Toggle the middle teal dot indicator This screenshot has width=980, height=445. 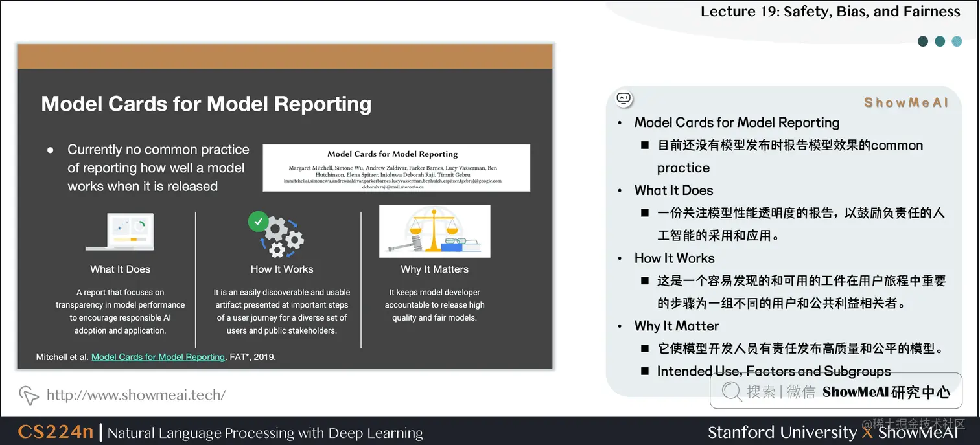pos(940,41)
